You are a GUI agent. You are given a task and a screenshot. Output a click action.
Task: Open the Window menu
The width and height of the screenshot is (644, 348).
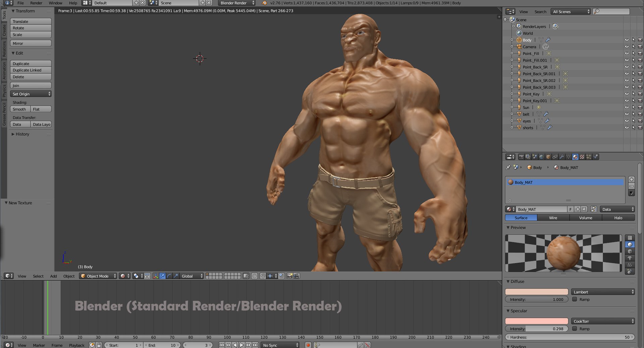pos(55,3)
